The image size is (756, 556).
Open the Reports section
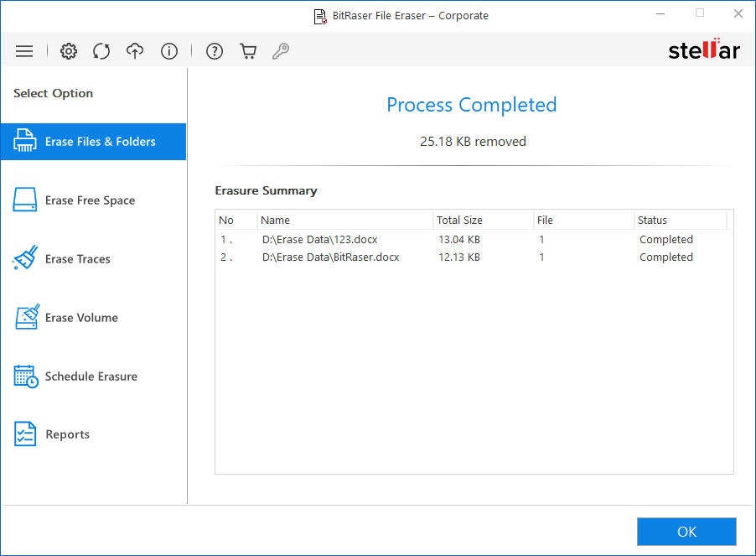pos(94,434)
